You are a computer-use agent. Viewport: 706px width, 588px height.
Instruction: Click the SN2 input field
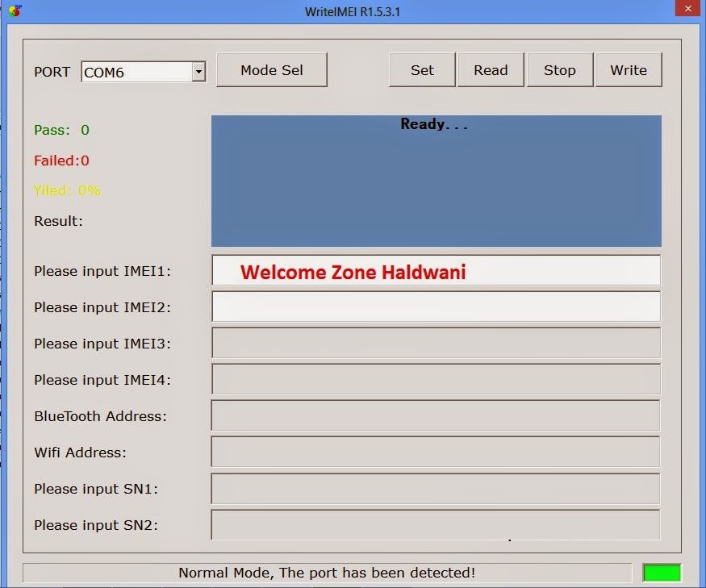click(436, 524)
